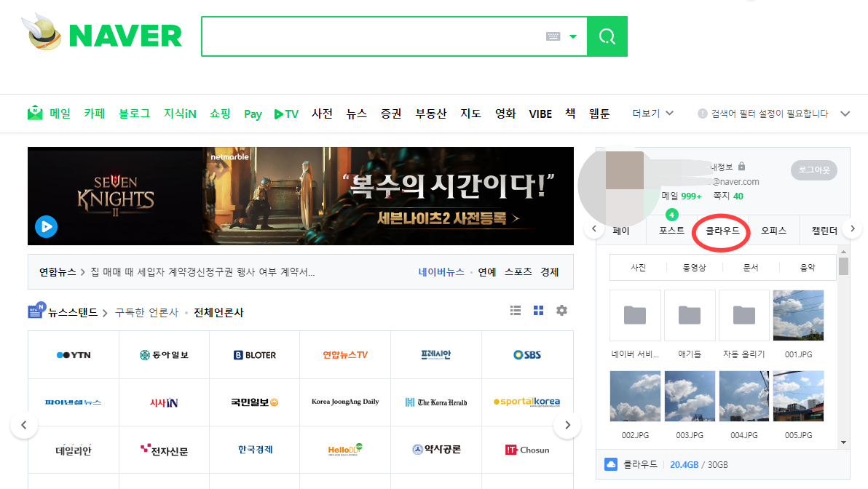Viewport: 868px width, 489px height.
Task: Open newsstand settings gear icon
Action: tap(562, 310)
